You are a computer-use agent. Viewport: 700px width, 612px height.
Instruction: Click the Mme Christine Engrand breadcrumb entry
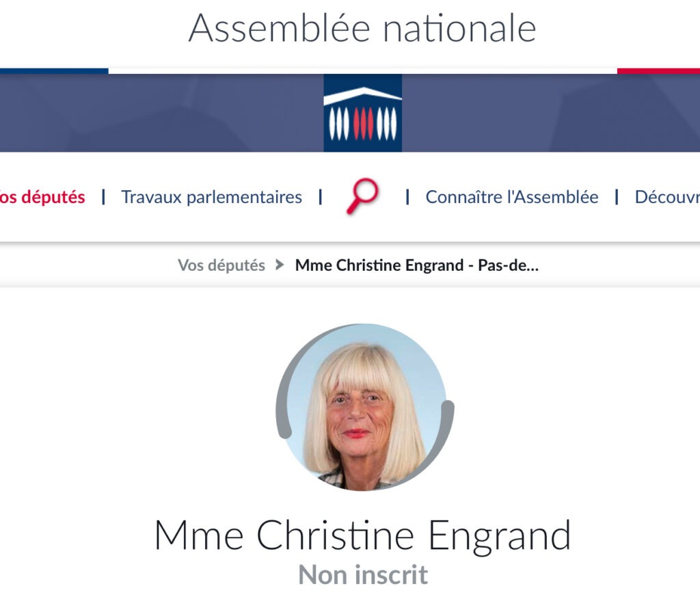417,265
